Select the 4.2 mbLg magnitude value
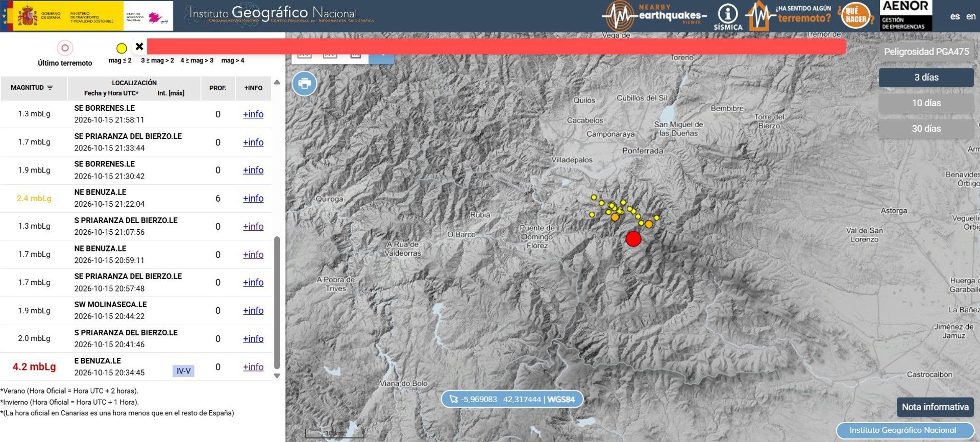The height and width of the screenshot is (442, 980). [x=34, y=366]
